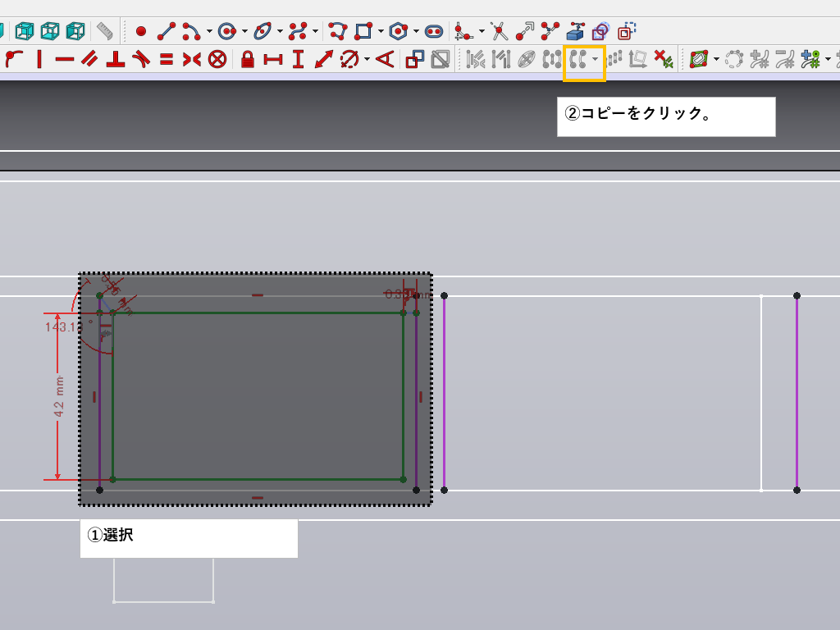Click the Lock constraint icon
This screenshot has height=630, width=840.
(x=247, y=59)
